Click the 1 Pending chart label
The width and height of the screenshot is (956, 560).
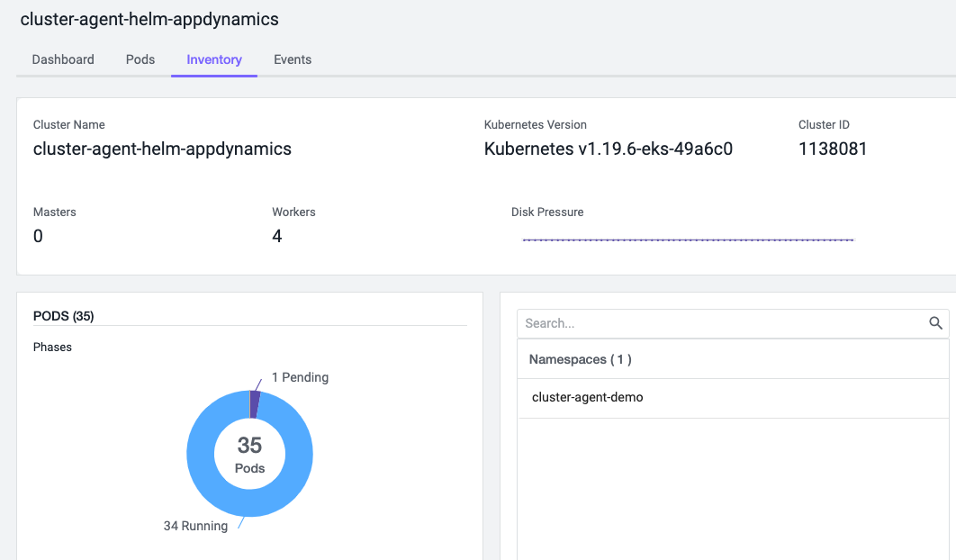tap(300, 377)
